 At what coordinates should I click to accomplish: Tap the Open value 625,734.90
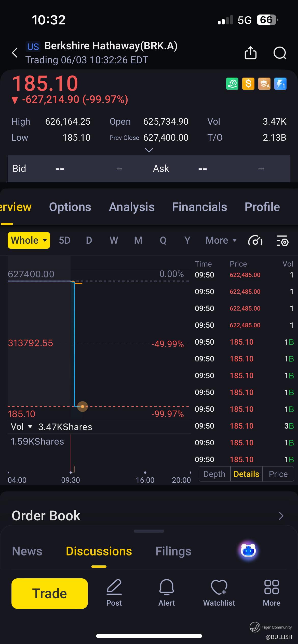[x=166, y=122]
